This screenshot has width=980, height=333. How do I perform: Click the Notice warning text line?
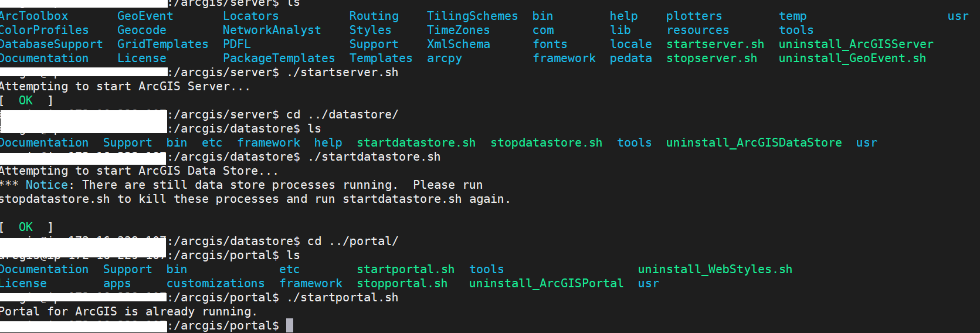pyautogui.click(x=242, y=185)
